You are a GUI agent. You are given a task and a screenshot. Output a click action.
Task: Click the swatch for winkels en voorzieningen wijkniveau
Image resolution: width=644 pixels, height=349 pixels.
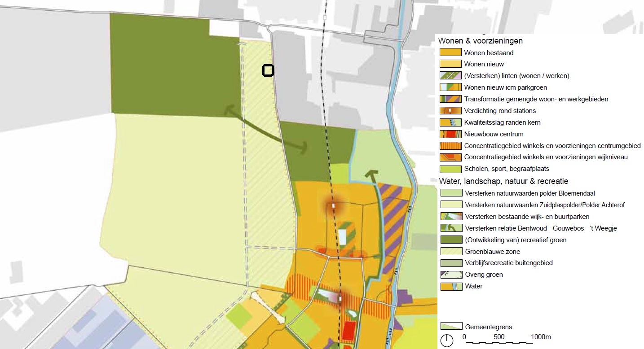450,157
